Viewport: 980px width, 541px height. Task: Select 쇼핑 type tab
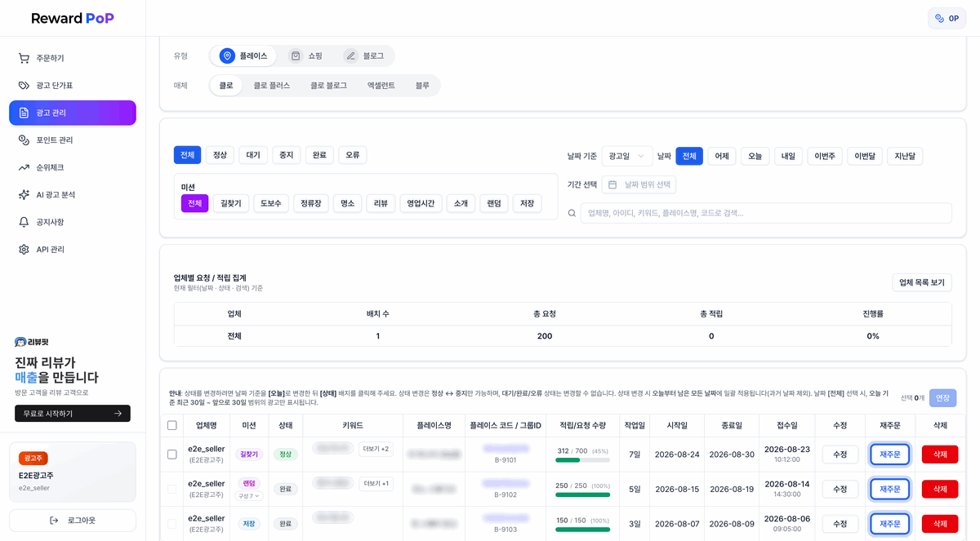pos(306,55)
